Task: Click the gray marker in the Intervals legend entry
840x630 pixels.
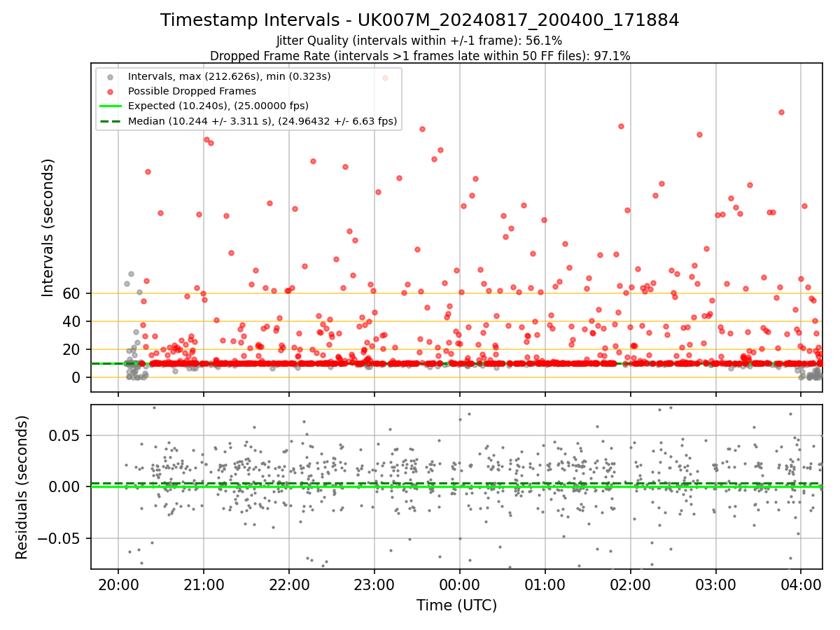Action: (x=109, y=76)
